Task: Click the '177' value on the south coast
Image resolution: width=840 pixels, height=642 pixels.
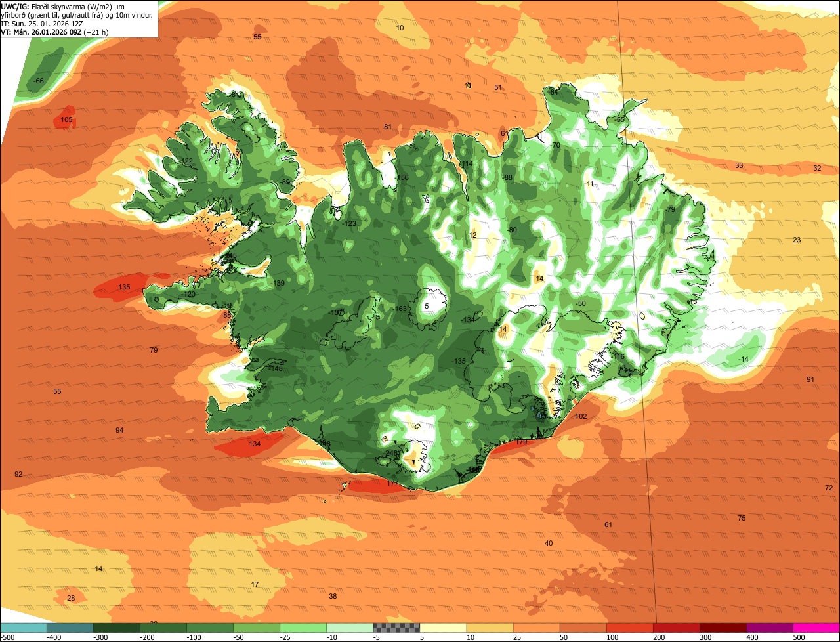Action: pyautogui.click(x=392, y=484)
